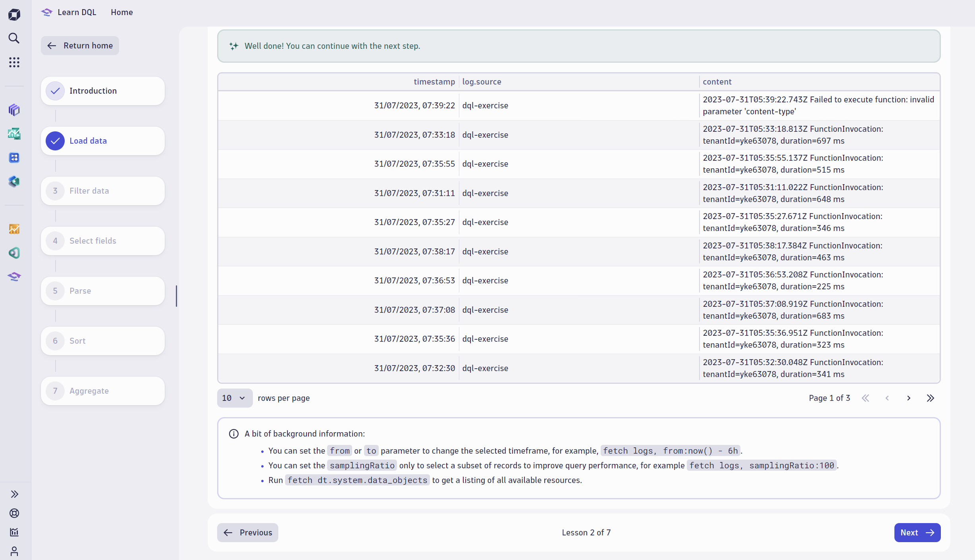Viewport: 975px width, 560px height.
Task: Click the 'Page 1 of 3' indicator
Action: pyautogui.click(x=829, y=398)
